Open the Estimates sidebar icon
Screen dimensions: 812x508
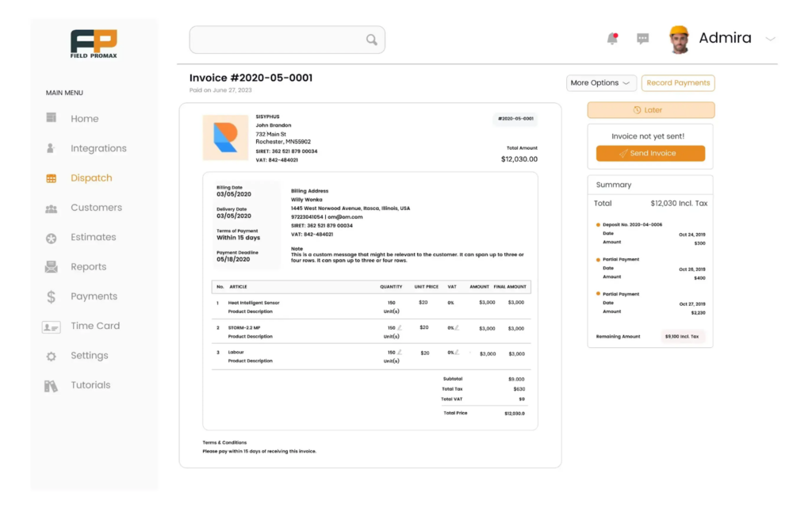(x=52, y=237)
